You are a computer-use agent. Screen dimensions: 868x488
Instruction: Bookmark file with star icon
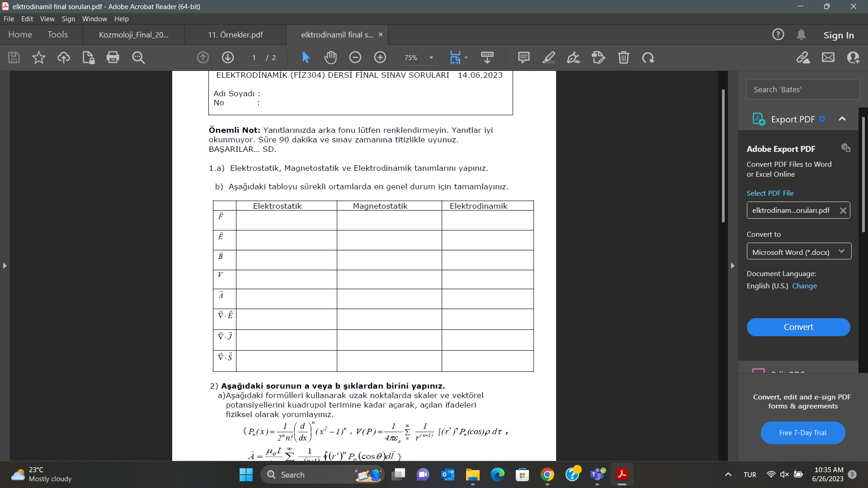[x=39, y=57]
